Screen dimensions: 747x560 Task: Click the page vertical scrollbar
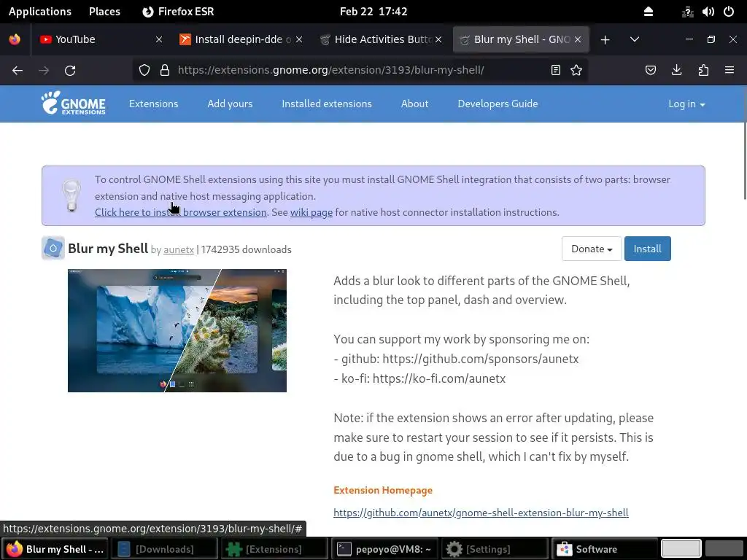pyautogui.click(x=745, y=162)
